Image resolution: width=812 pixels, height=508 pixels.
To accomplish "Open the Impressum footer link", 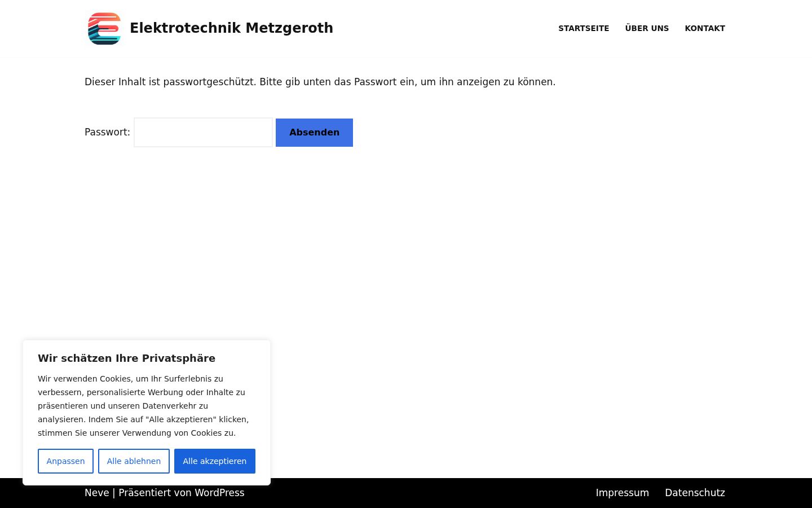I will point(623,493).
